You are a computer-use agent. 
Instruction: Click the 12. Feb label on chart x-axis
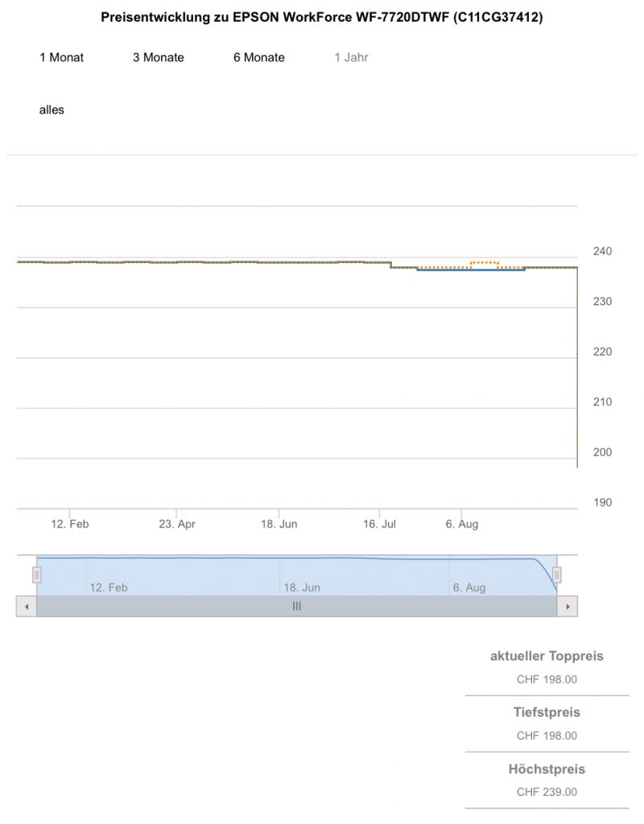pyautogui.click(x=70, y=524)
